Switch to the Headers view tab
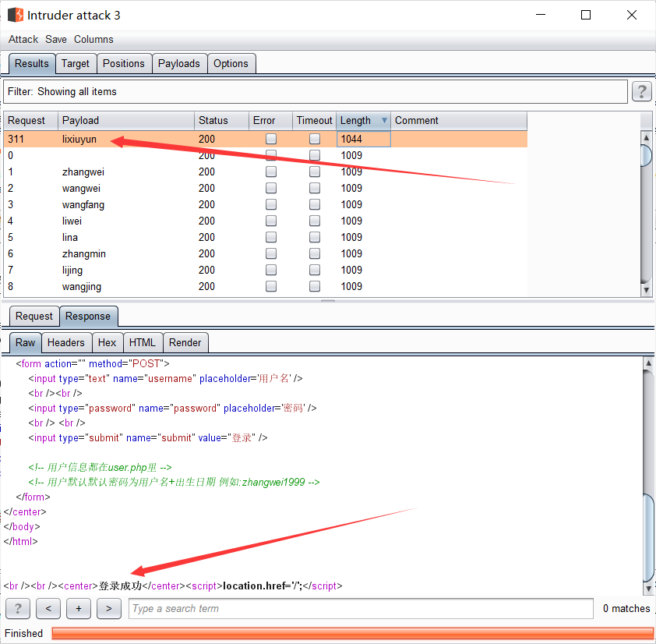 click(x=66, y=342)
